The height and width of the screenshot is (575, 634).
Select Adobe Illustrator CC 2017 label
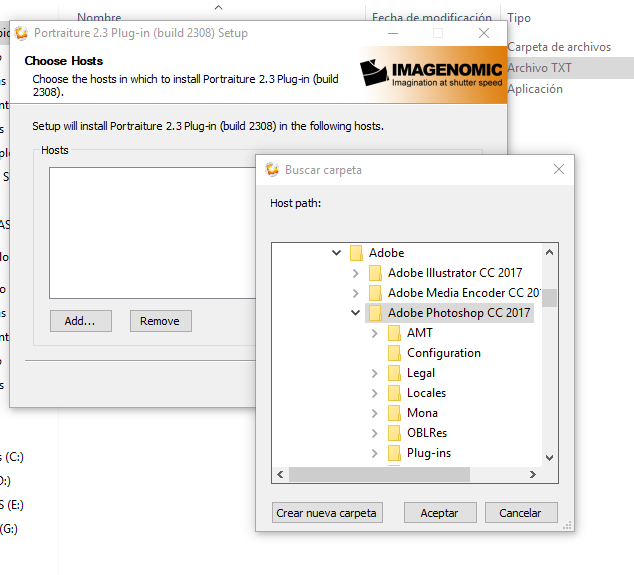pyautogui.click(x=455, y=273)
